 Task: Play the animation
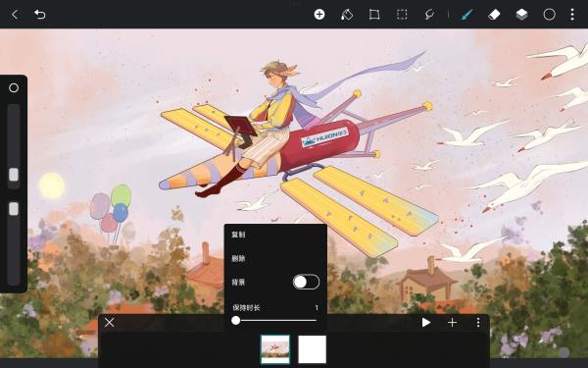coord(425,323)
